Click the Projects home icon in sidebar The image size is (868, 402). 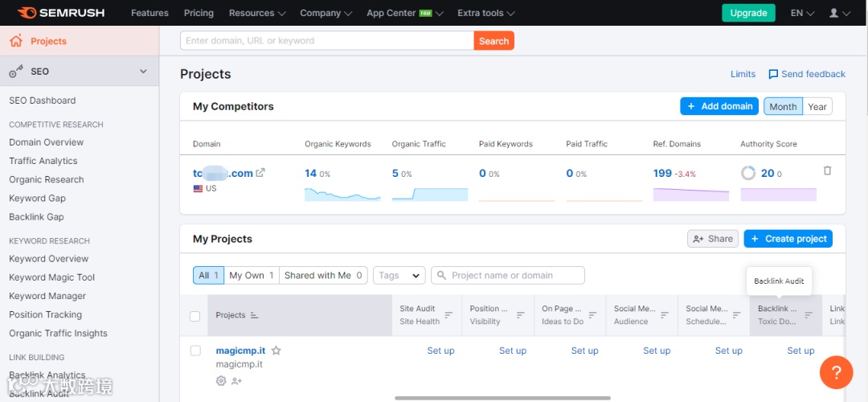click(16, 41)
